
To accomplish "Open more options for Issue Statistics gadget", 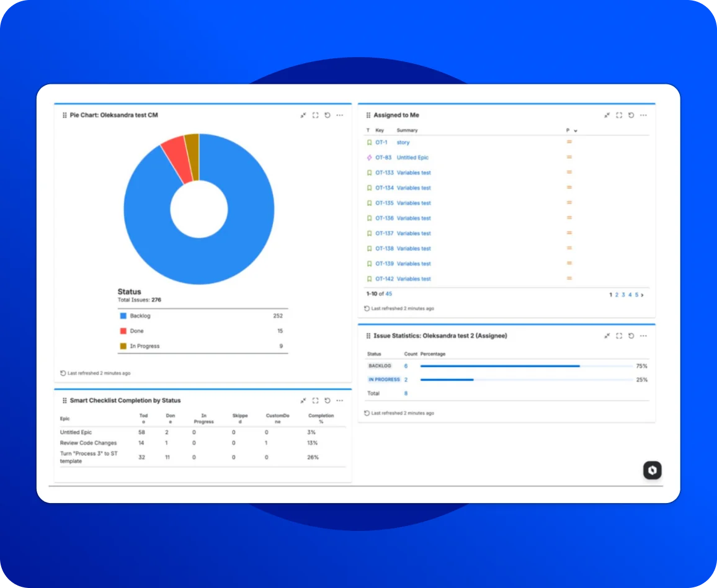I will pos(643,336).
